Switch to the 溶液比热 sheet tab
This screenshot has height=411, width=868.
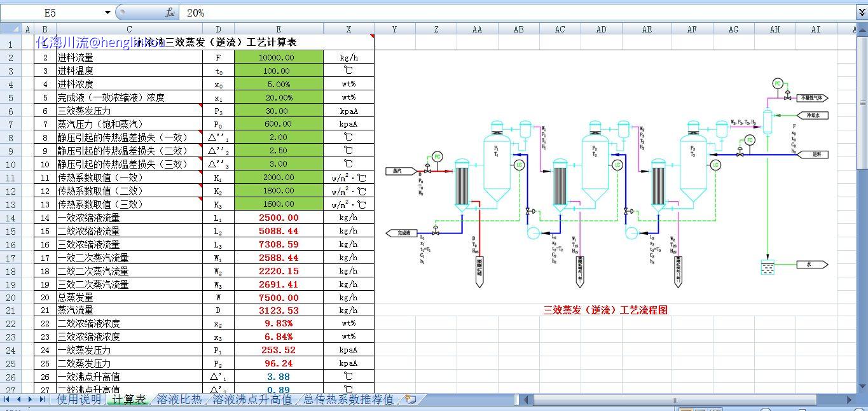179,400
